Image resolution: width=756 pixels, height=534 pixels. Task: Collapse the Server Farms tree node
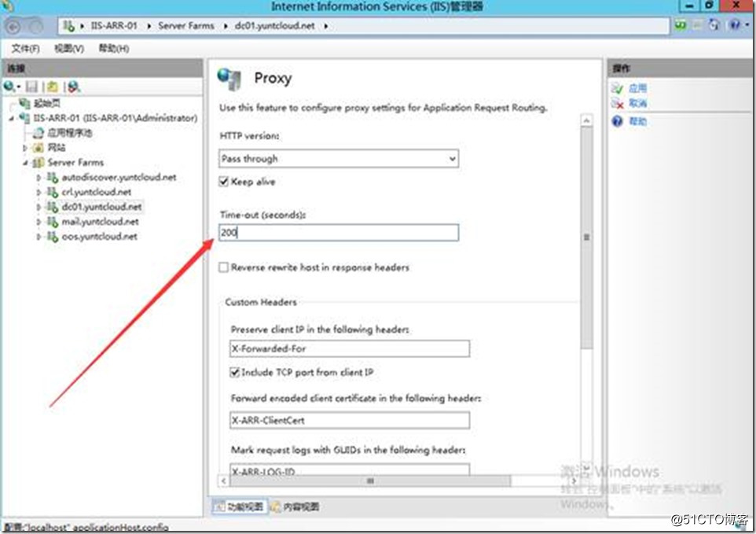tap(25, 163)
